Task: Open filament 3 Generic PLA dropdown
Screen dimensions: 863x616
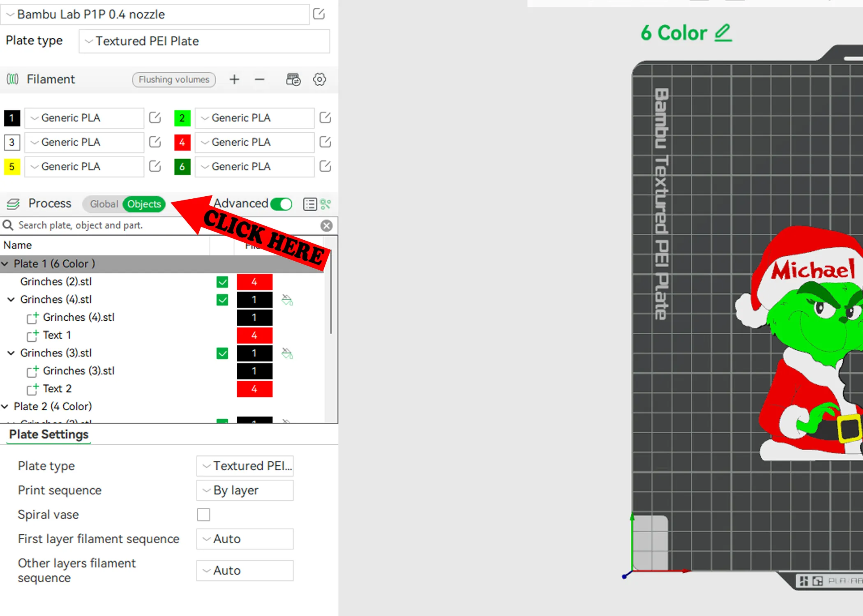Action: 84,142
